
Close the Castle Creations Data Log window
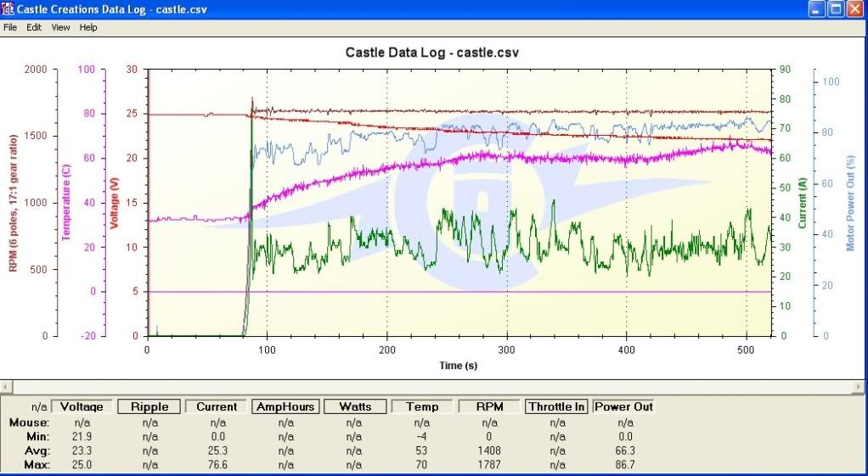tap(854, 9)
